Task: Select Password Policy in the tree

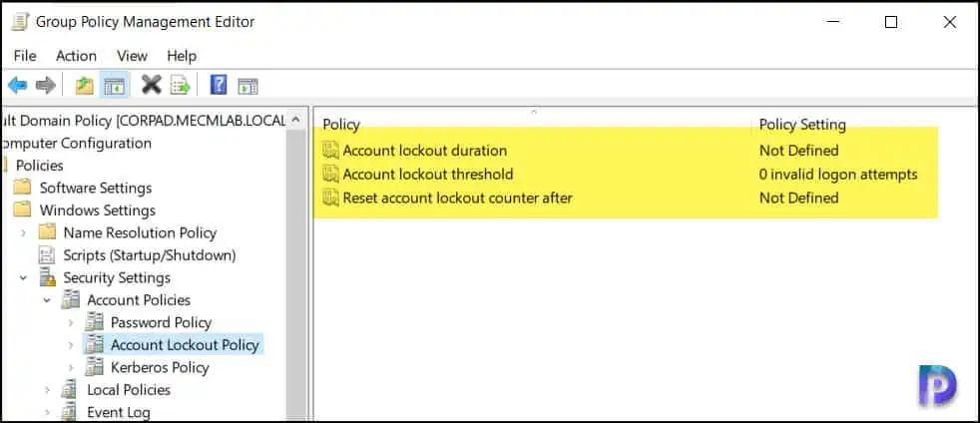Action: (162, 322)
